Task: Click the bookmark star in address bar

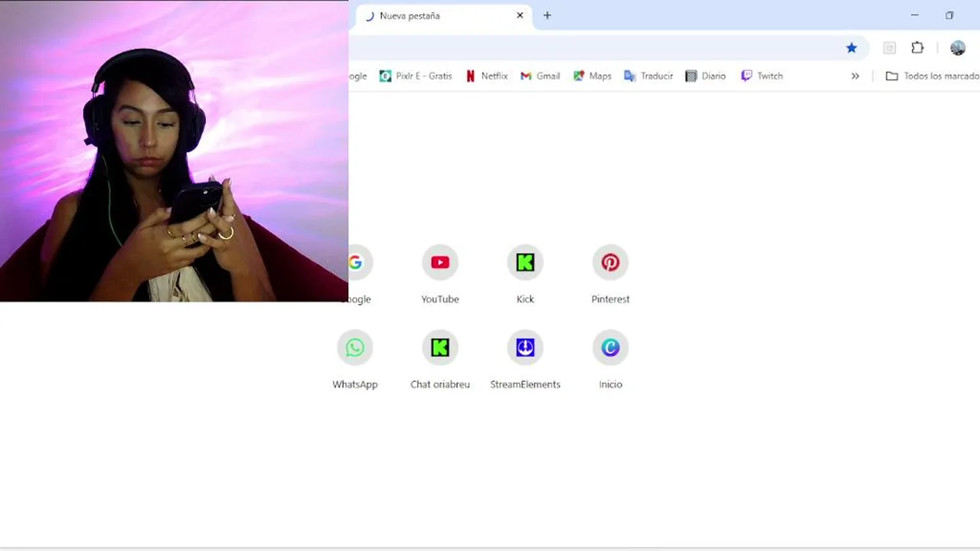Action: click(x=851, y=48)
